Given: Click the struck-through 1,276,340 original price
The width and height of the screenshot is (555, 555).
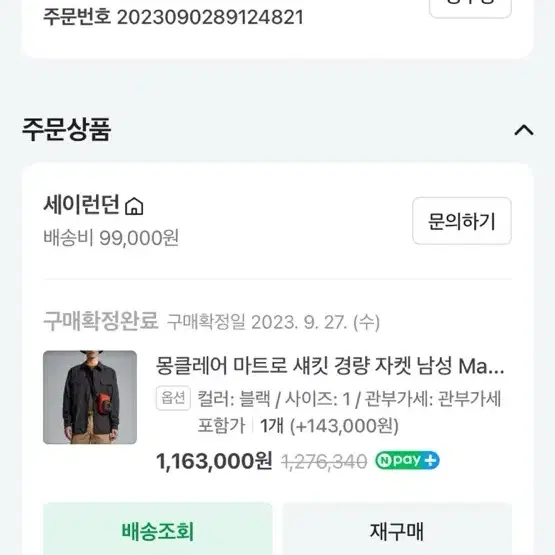Looking at the screenshot, I should 324,462.
